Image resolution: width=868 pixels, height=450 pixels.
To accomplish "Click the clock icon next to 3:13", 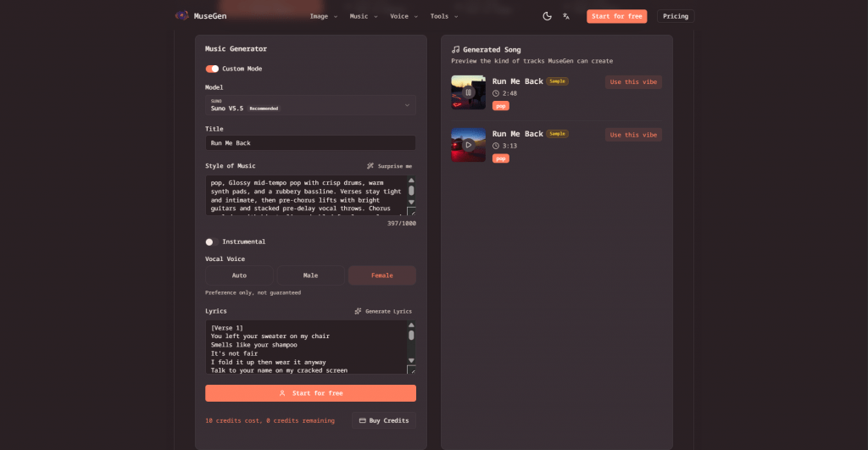I will pyautogui.click(x=496, y=146).
